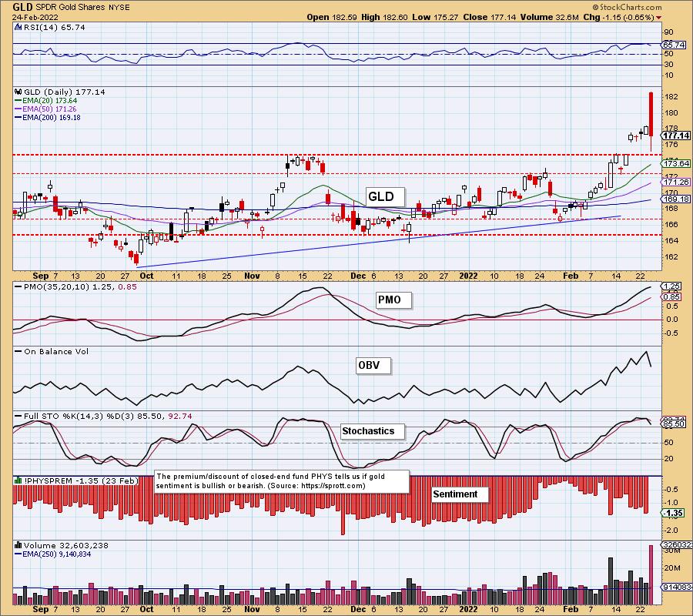The image size is (693, 616).
Task: Click the GLD (Daily) 177.14 legend
Action: (x=64, y=92)
